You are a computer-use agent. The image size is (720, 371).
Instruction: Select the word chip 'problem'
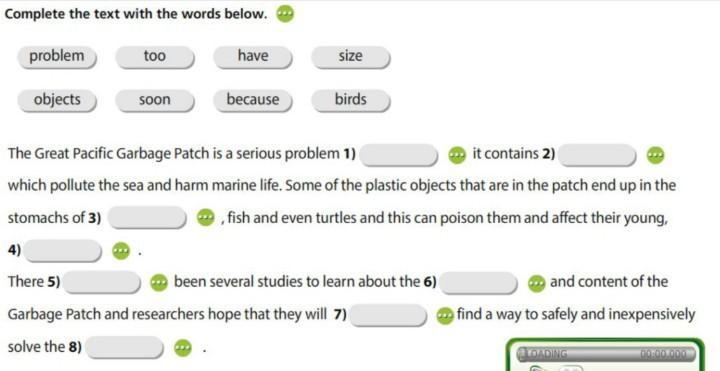click(57, 57)
